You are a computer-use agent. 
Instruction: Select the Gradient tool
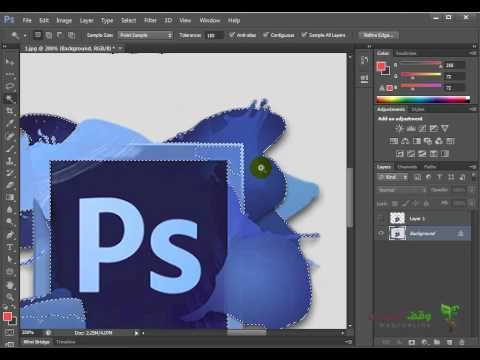(x=9, y=197)
